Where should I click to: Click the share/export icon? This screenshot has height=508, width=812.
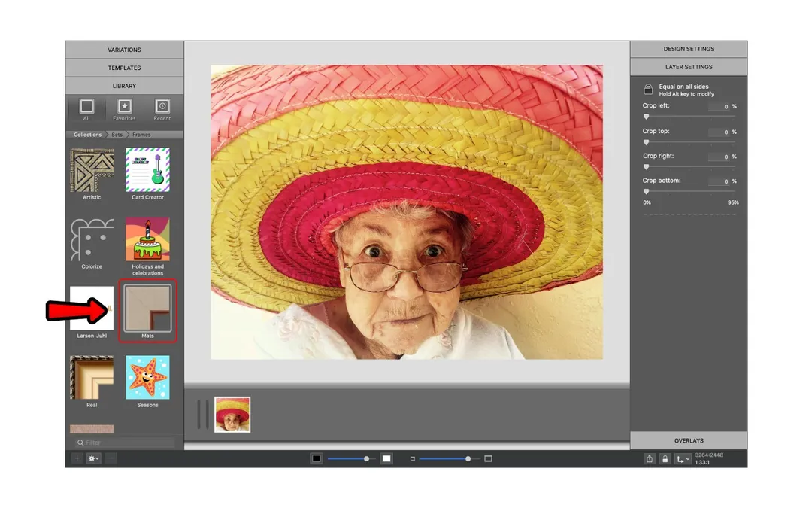pos(650,459)
